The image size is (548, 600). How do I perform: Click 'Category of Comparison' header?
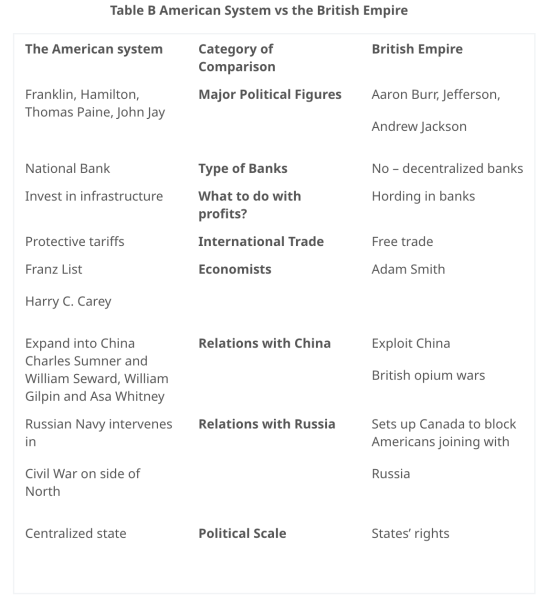tap(236, 58)
